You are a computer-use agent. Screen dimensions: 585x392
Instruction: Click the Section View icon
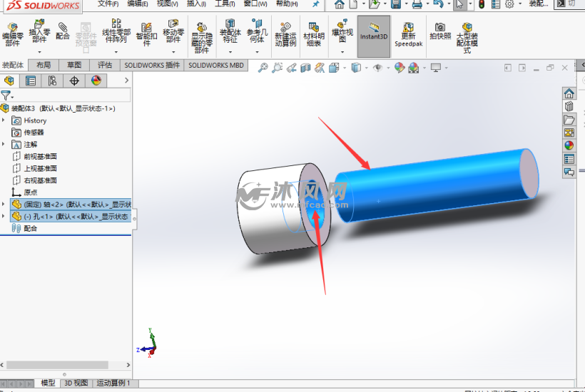[x=305, y=68]
